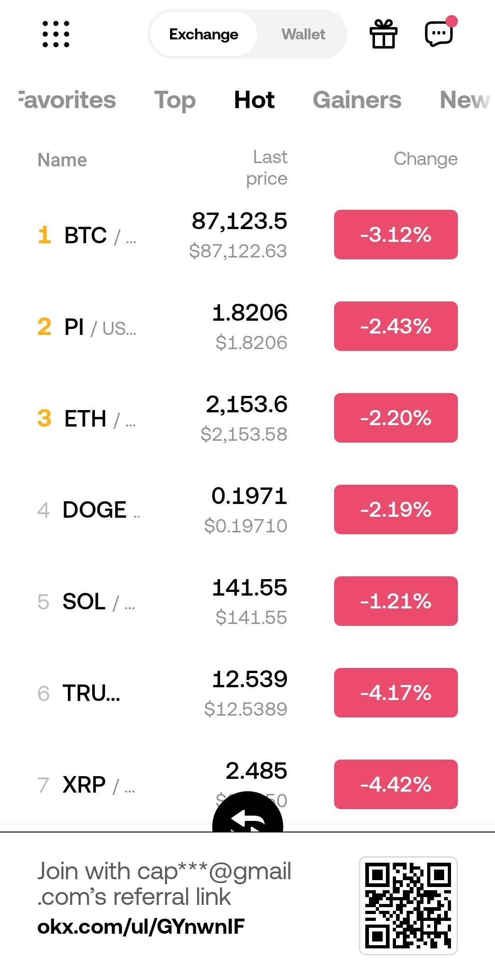The height and width of the screenshot is (980, 495).
Task: Tap XRP -4.42% change badge
Action: [396, 784]
